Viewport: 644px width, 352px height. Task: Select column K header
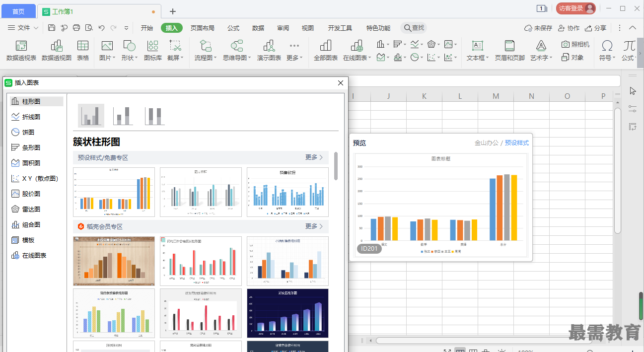pyautogui.click(x=424, y=96)
